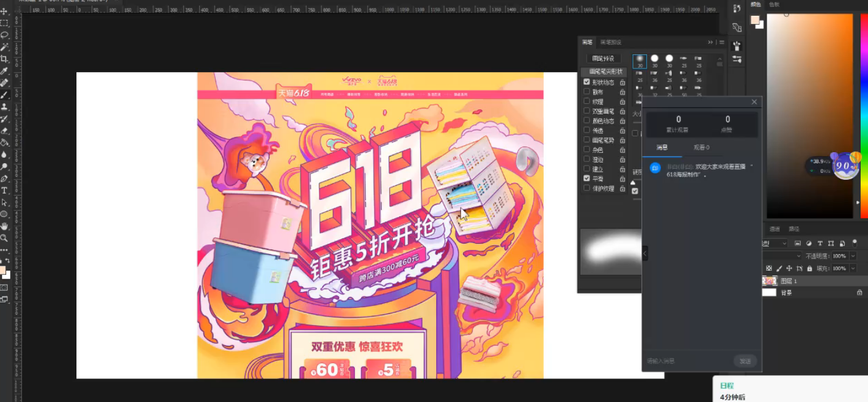The width and height of the screenshot is (868, 402).
Task: Filter layers by shape layer icon
Action: point(831,243)
